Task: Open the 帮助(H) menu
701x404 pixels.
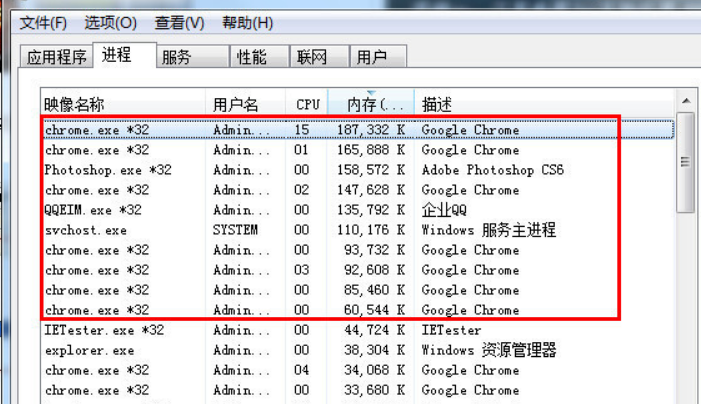Action: pyautogui.click(x=247, y=22)
